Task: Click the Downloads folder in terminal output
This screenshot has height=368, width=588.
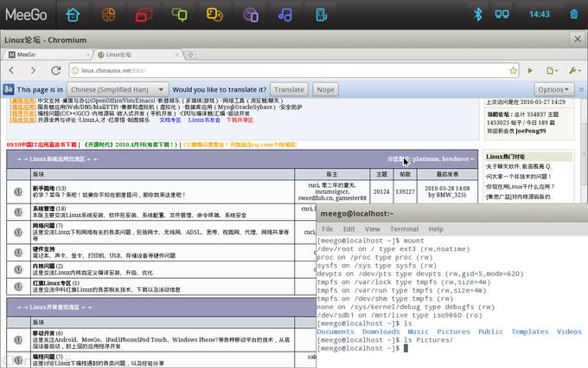Action: tap(381, 332)
